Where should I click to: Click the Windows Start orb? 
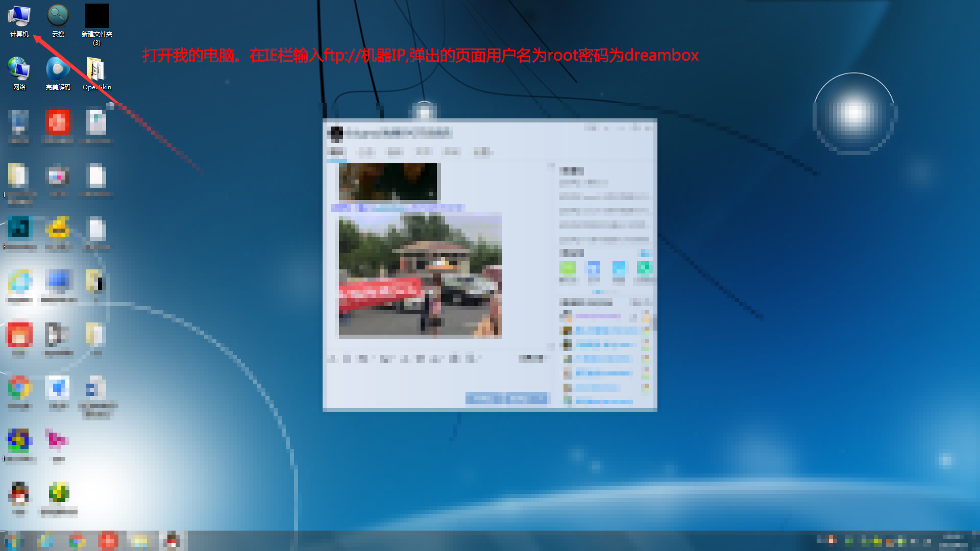(12, 541)
